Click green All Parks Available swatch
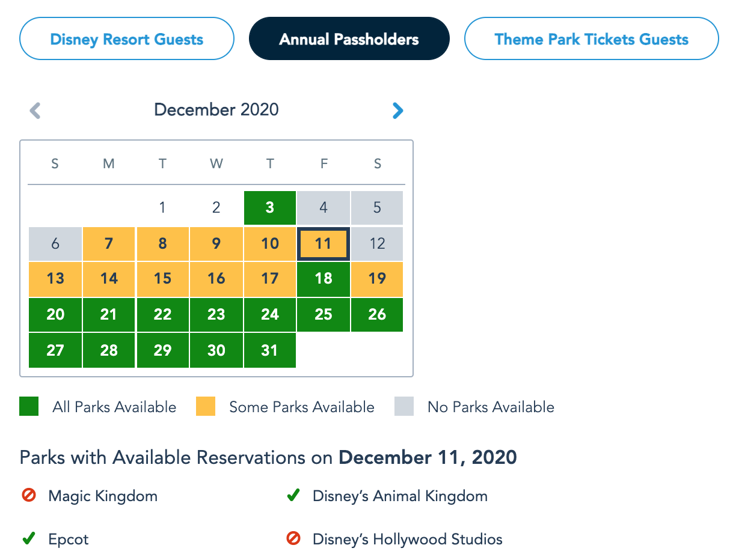Image resolution: width=730 pixels, height=560 pixels. pyautogui.click(x=29, y=407)
